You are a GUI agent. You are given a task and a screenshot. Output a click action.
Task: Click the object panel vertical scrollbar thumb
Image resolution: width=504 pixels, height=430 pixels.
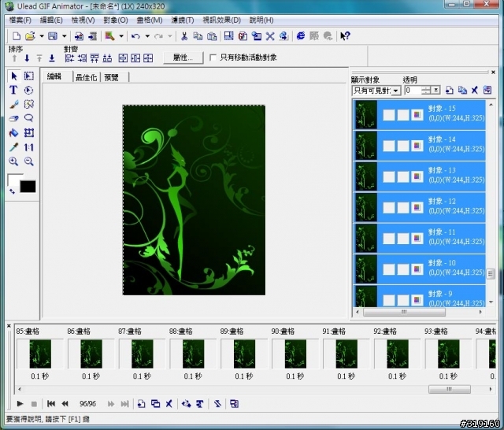click(x=491, y=274)
